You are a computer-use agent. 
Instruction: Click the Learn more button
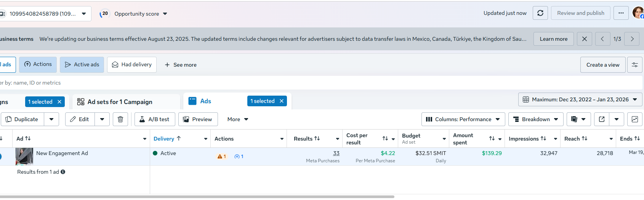pyautogui.click(x=553, y=39)
